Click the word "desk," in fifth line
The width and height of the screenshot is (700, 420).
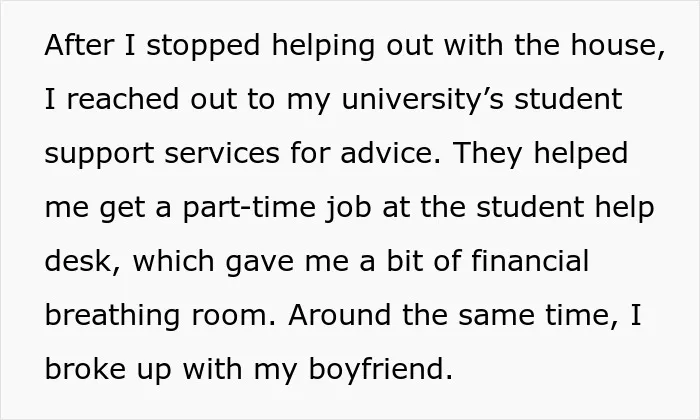tap(83, 261)
